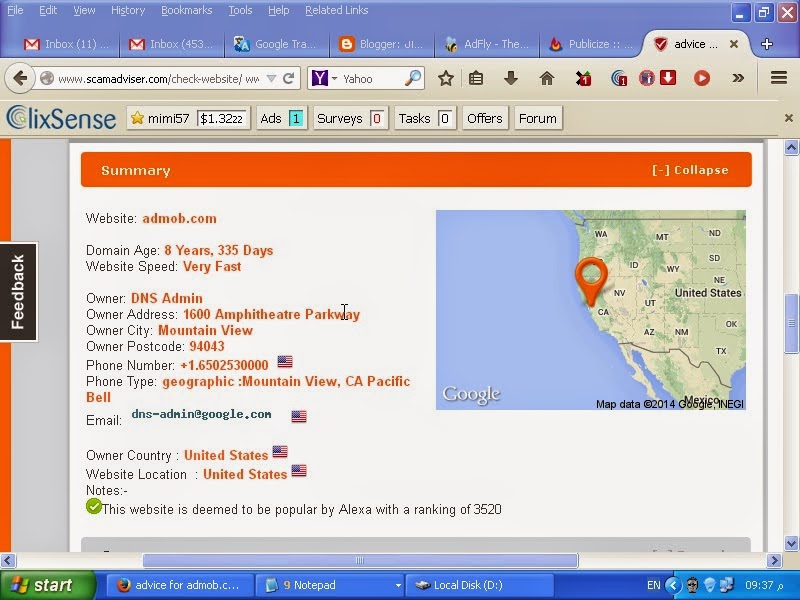
Task: Open the Edit menu
Action: tap(48, 10)
